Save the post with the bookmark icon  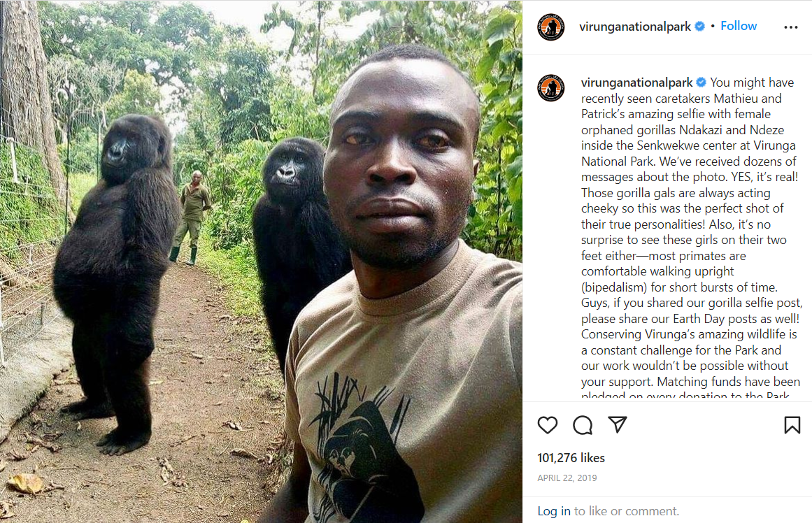pos(792,425)
